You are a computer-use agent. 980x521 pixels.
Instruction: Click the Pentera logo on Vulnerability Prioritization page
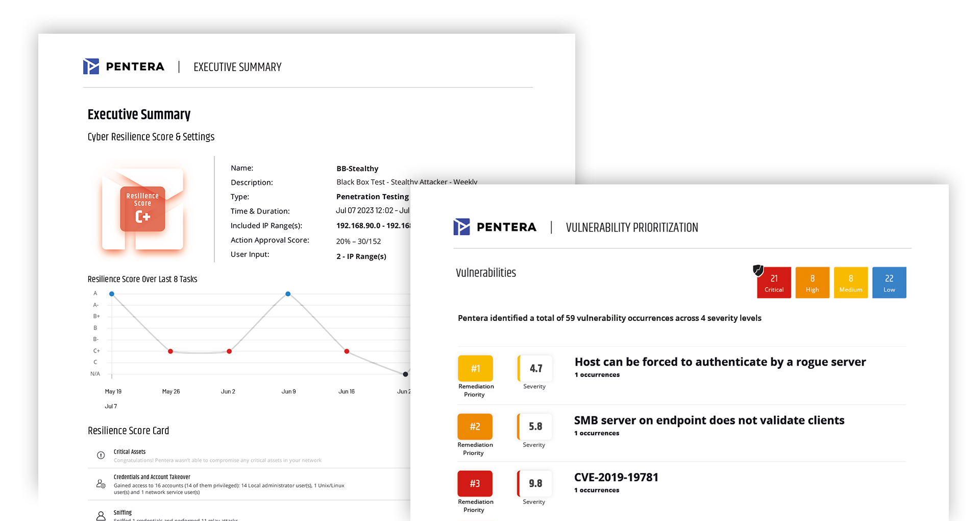pyautogui.click(x=495, y=227)
